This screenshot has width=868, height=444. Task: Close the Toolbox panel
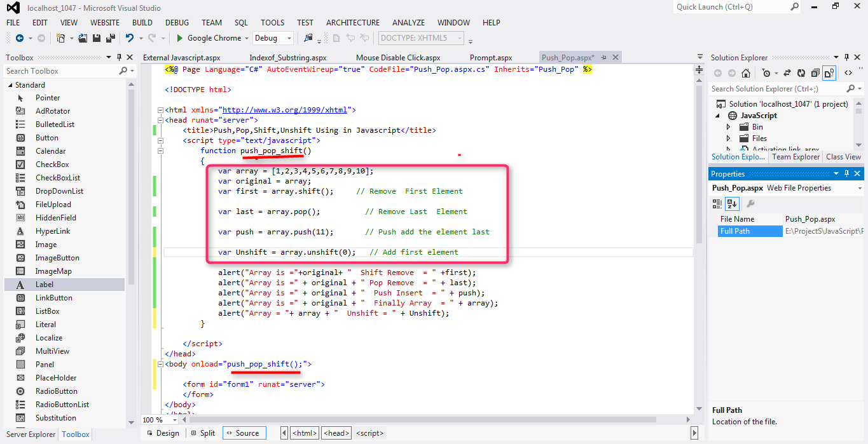pyautogui.click(x=130, y=58)
